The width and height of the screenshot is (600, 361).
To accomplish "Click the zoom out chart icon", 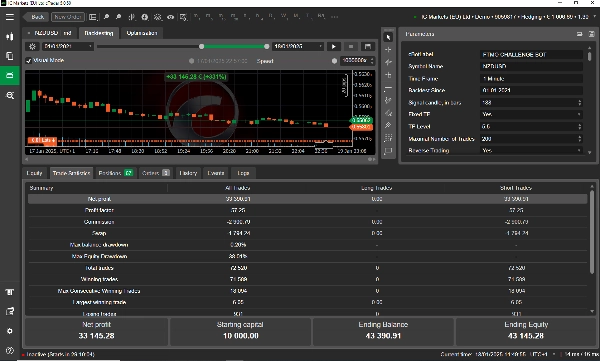I will 119,17.
